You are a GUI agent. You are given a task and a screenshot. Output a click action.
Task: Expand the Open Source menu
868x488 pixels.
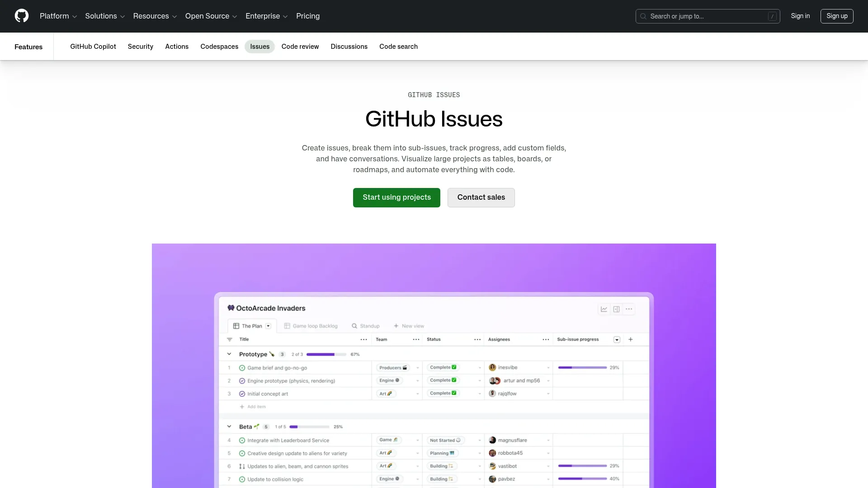(211, 16)
